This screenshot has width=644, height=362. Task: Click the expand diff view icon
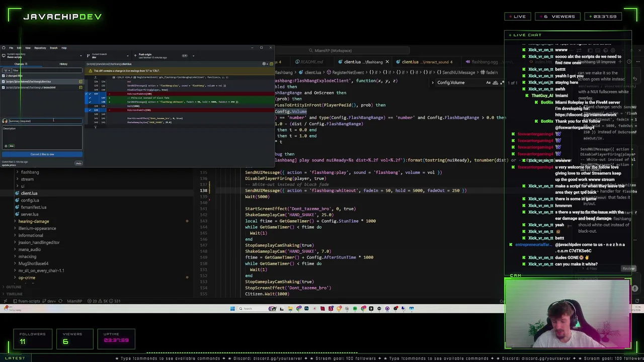pos(272,64)
